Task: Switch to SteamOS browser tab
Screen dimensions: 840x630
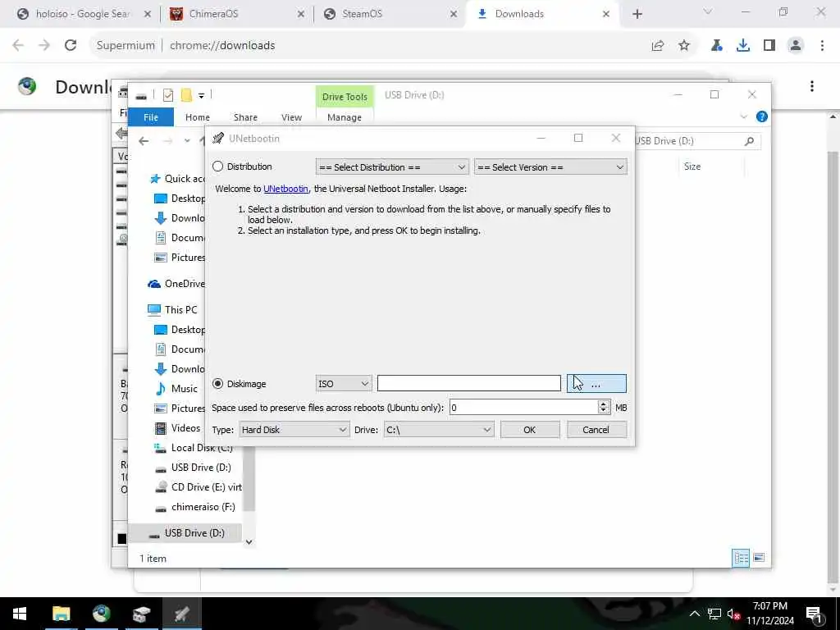Action: (390, 14)
